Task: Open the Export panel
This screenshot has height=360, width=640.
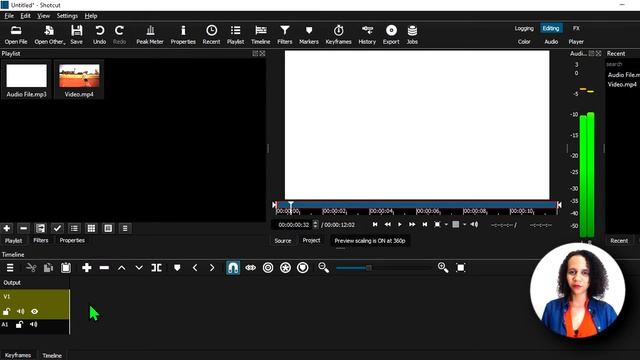Action: [391, 35]
